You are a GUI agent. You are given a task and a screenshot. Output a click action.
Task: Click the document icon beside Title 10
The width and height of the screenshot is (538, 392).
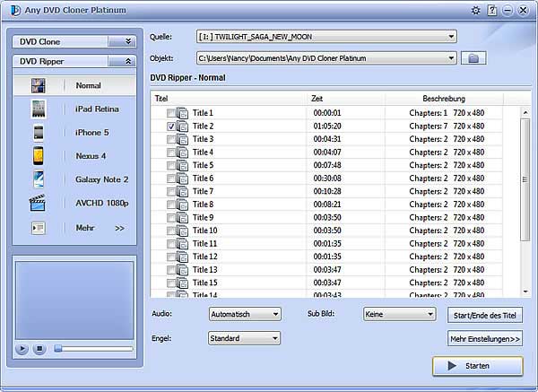pyautogui.click(x=183, y=231)
